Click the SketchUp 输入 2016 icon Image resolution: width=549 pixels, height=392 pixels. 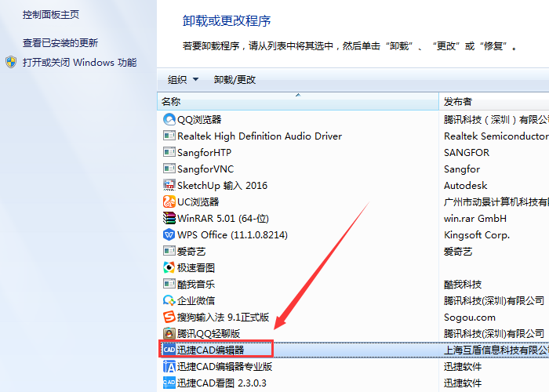(169, 185)
